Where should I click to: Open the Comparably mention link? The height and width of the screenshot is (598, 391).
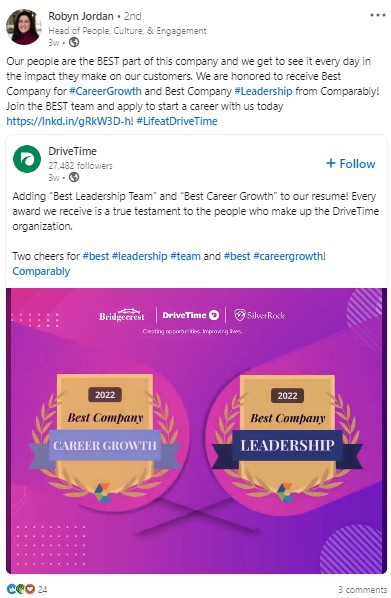click(41, 271)
